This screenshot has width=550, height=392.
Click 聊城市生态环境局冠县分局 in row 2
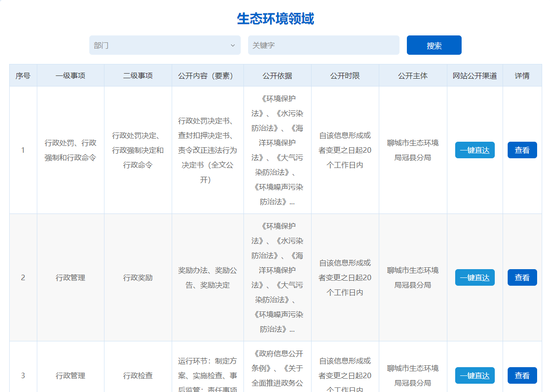413,277
